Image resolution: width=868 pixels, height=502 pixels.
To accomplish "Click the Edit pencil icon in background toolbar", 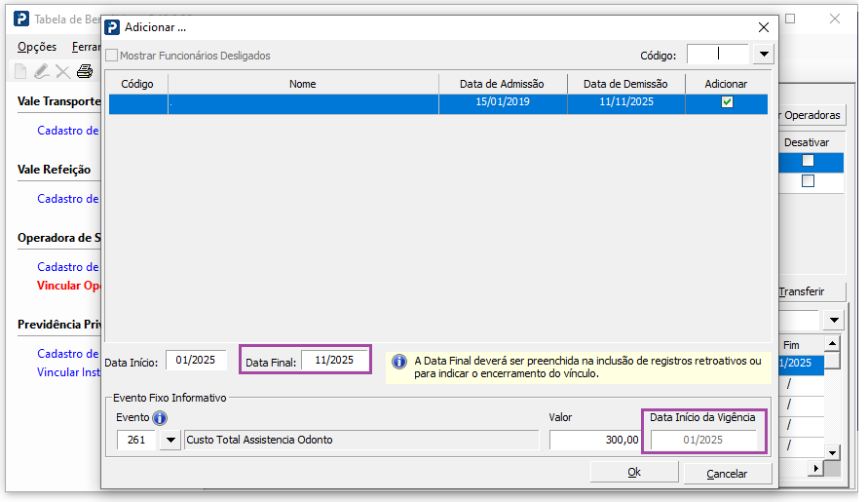I will pyautogui.click(x=42, y=71).
